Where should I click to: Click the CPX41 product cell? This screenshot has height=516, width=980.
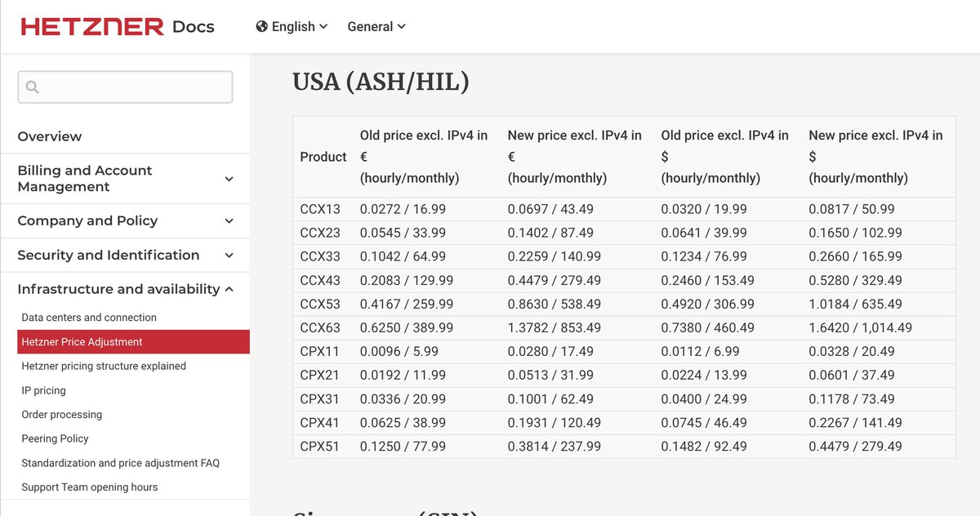[319, 423]
